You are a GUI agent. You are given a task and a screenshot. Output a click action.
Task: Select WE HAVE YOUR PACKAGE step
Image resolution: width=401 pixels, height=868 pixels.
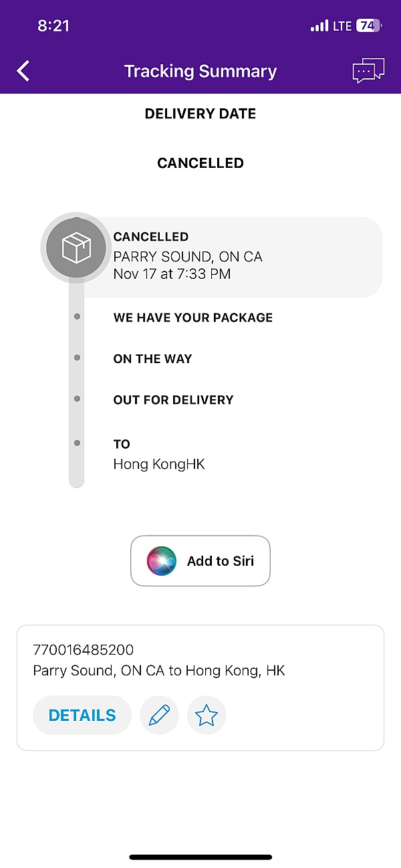(192, 318)
